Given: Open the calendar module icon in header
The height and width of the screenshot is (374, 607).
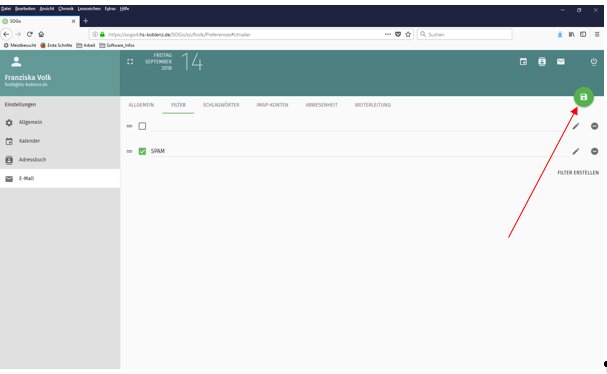Looking at the screenshot, I should tap(523, 62).
